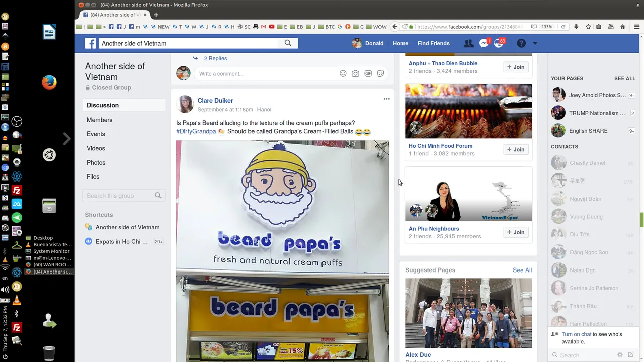Open the notifications globe icon

tap(499, 43)
